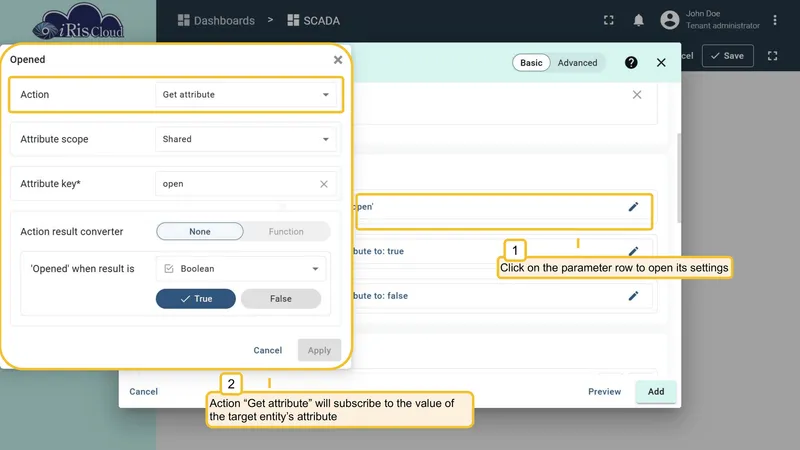Expand the Action dropdown showing Get attribute
Image resolution: width=800 pixels, height=450 pixels.
tap(245, 94)
